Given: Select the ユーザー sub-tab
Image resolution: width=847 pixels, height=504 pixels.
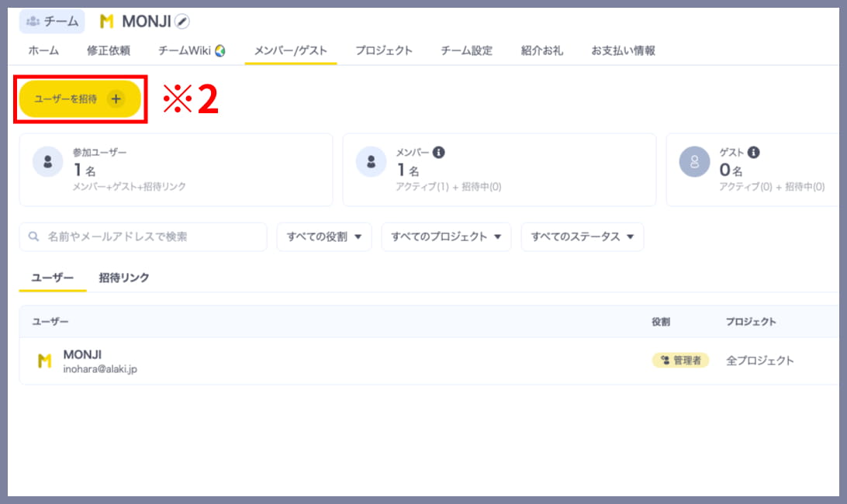Looking at the screenshot, I should (x=53, y=278).
